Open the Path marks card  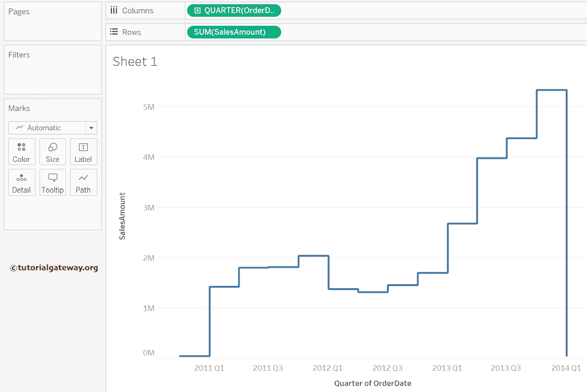click(83, 178)
